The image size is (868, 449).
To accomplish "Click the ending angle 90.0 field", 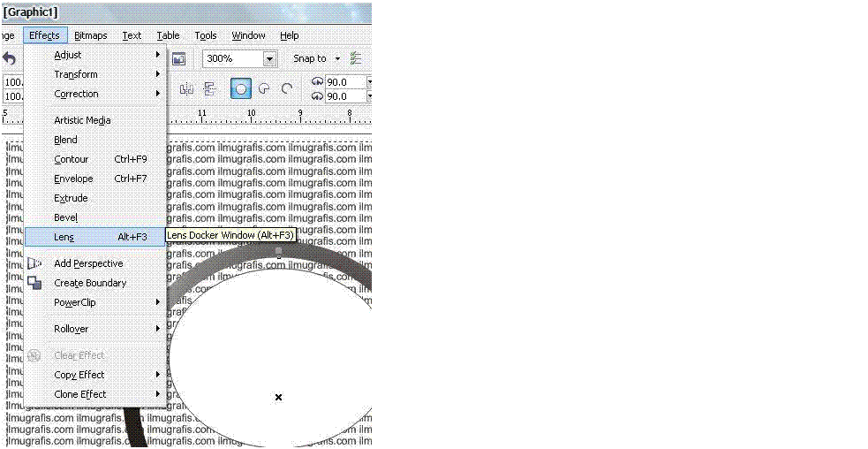I will point(346,95).
